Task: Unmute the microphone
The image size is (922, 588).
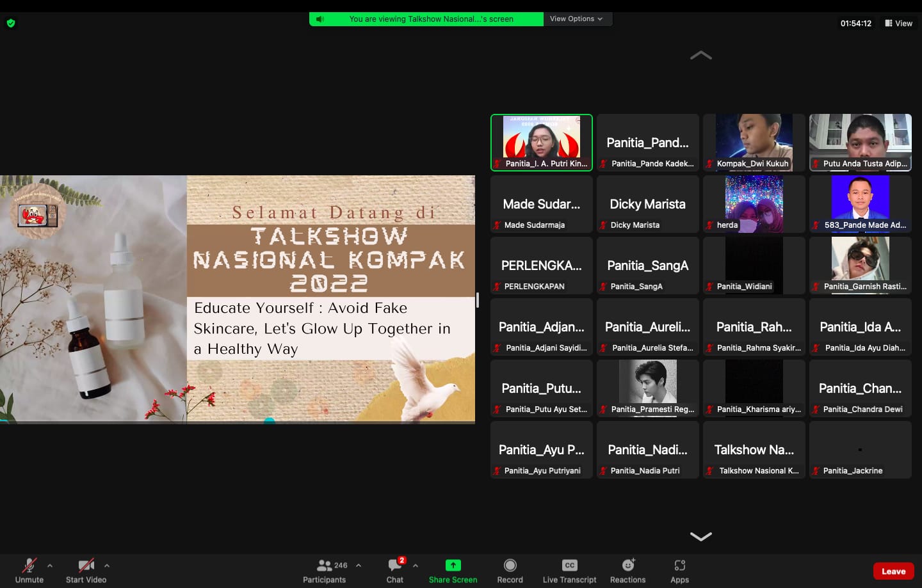Action: [x=29, y=566]
